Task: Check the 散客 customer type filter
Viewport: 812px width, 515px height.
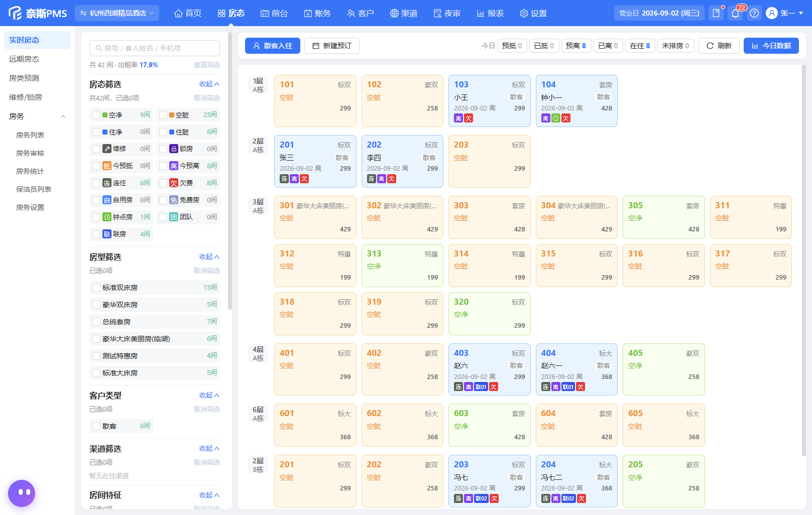Action: pos(96,426)
